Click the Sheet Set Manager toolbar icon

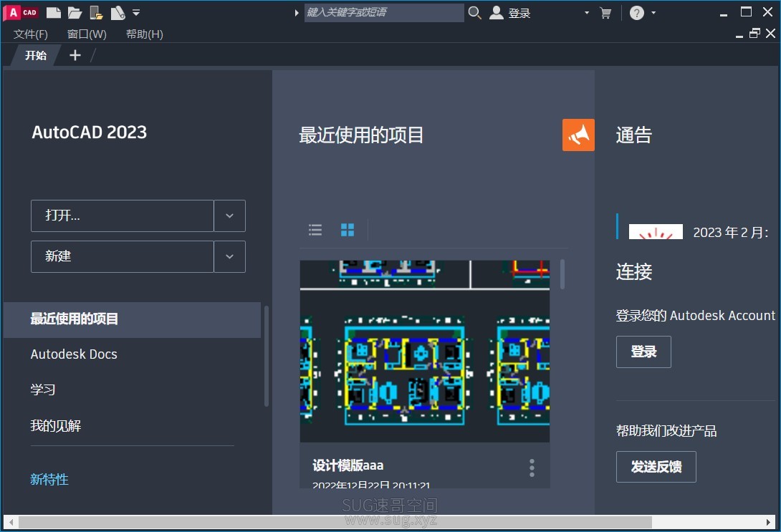[118, 12]
